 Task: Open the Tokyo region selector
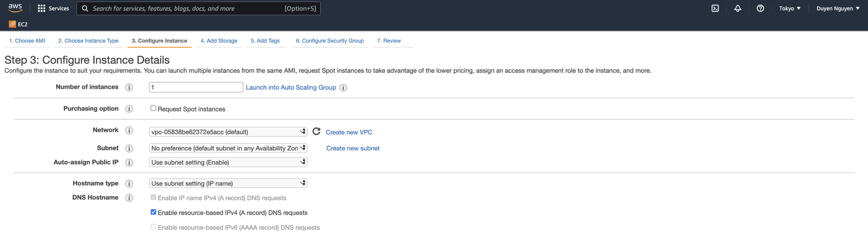point(790,8)
